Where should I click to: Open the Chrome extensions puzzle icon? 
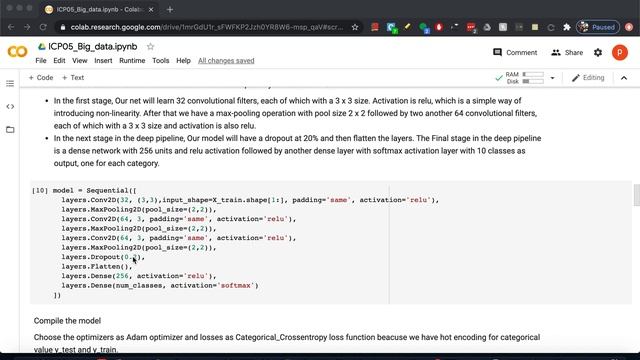tap(567, 27)
